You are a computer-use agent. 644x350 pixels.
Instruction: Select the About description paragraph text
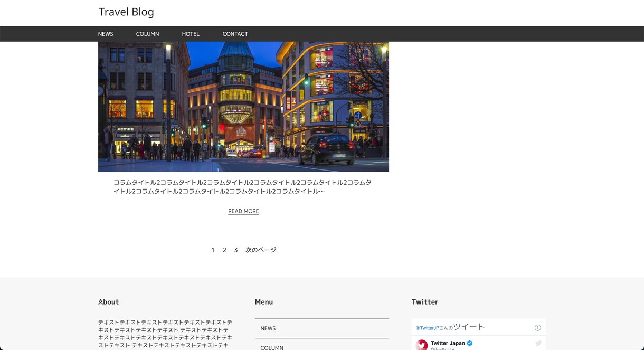coord(165,334)
